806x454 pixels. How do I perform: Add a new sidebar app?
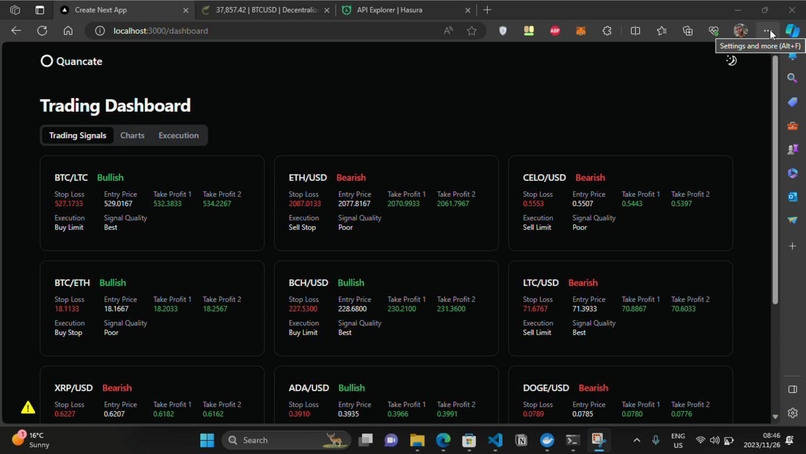coord(792,246)
